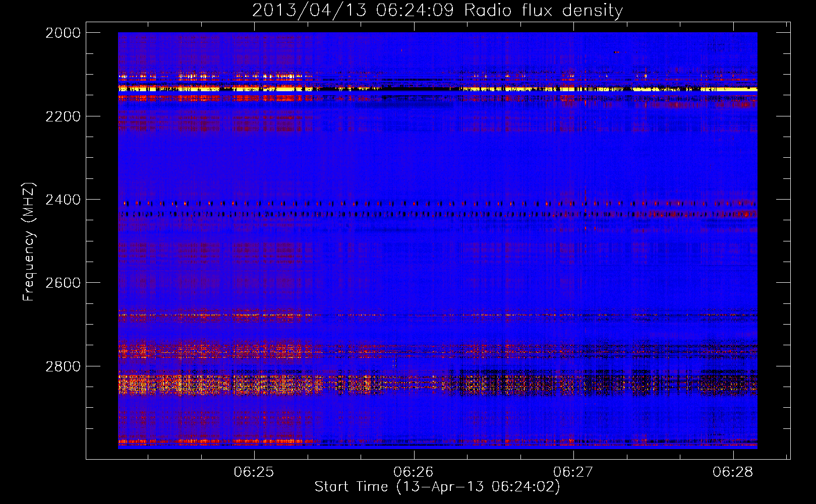Click the 2200 frequency tick label
This screenshot has height=504, width=816.
point(63,116)
